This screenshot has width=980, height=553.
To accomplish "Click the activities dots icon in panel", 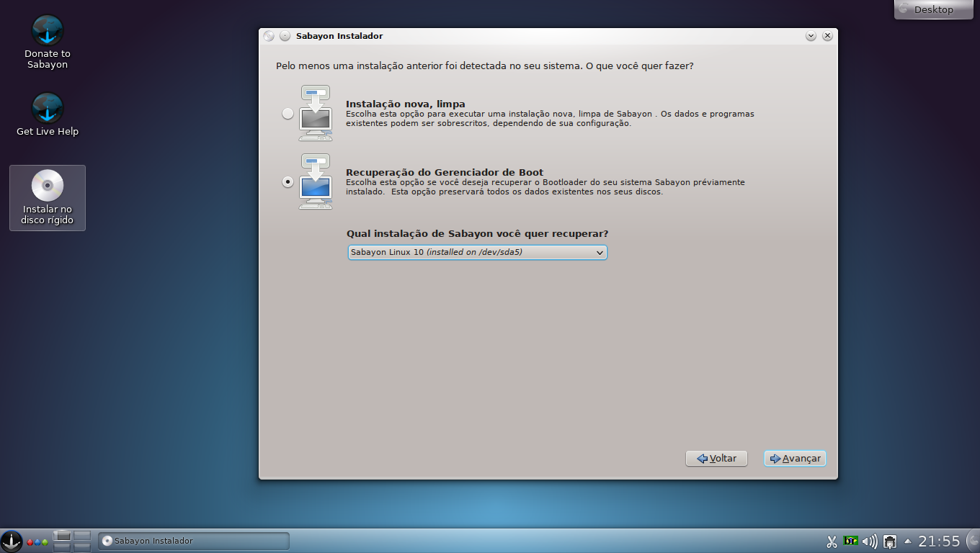I will pos(37,541).
